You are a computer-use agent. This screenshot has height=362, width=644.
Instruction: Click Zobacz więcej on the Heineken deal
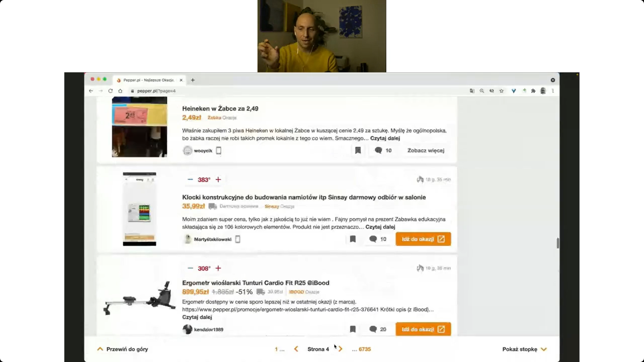coord(426,150)
